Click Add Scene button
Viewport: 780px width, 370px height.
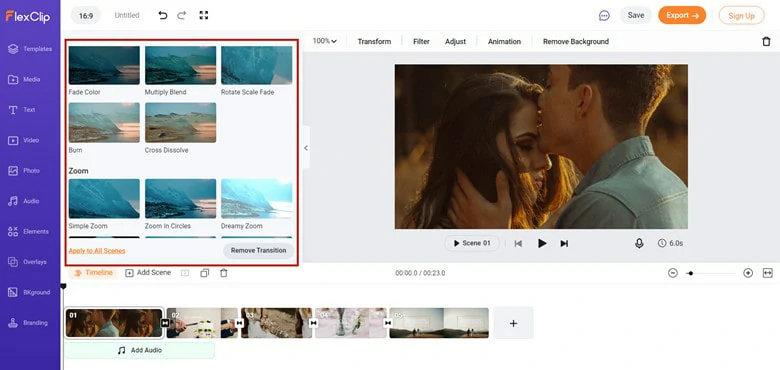(148, 273)
